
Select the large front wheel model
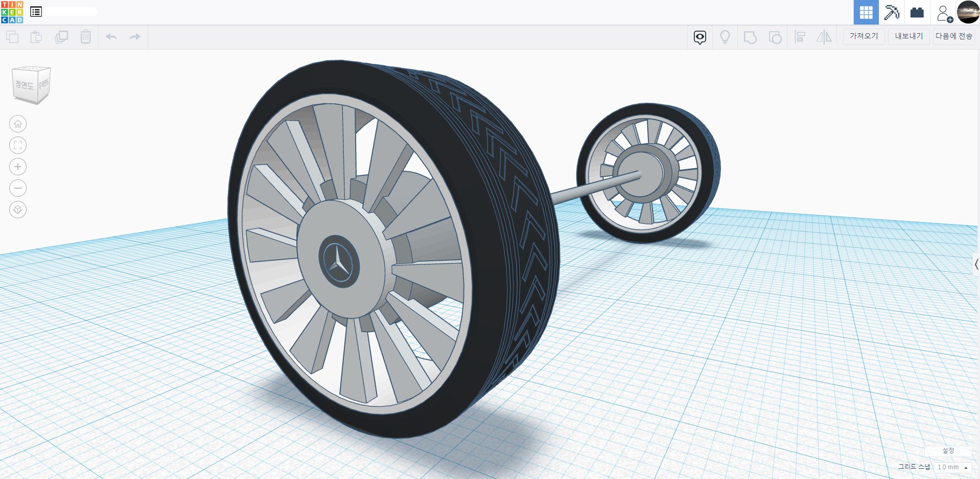[x=393, y=248]
